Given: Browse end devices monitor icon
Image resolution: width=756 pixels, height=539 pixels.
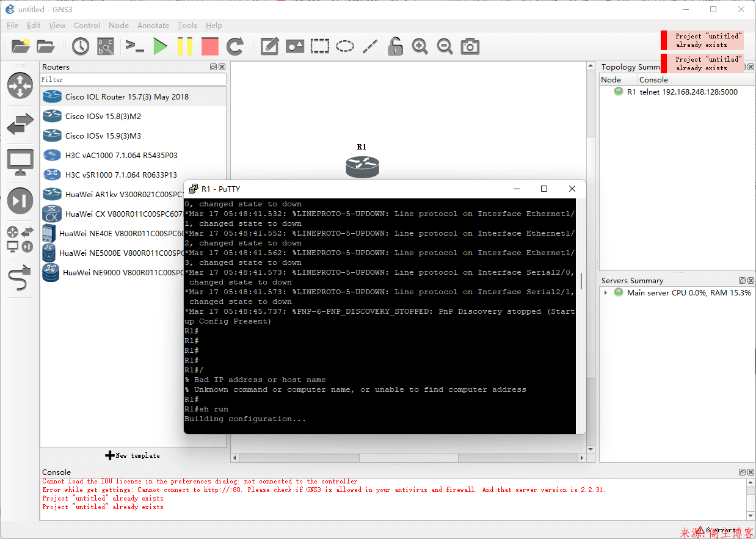Looking at the screenshot, I should [x=20, y=162].
